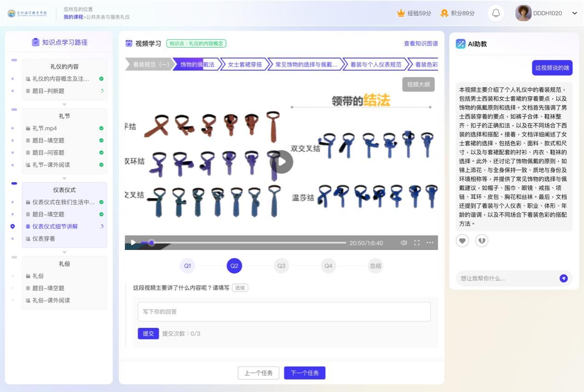Send message to AI assistant
This screenshot has height=392, width=584.
563,278
